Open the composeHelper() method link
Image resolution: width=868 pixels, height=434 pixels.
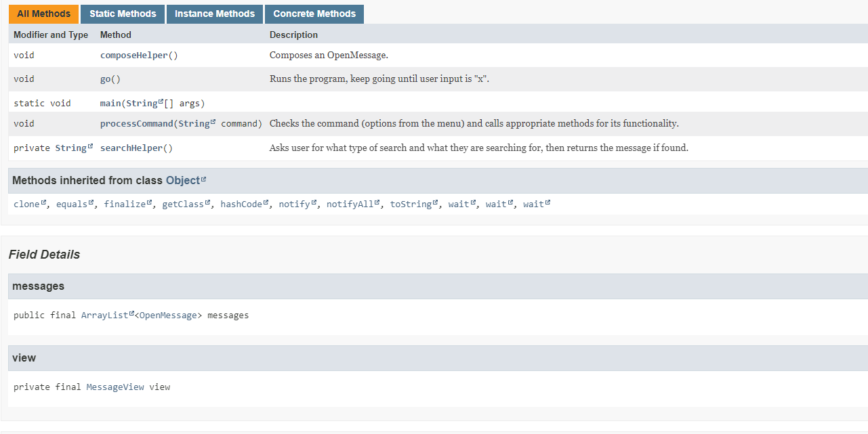click(x=138, y=55)
